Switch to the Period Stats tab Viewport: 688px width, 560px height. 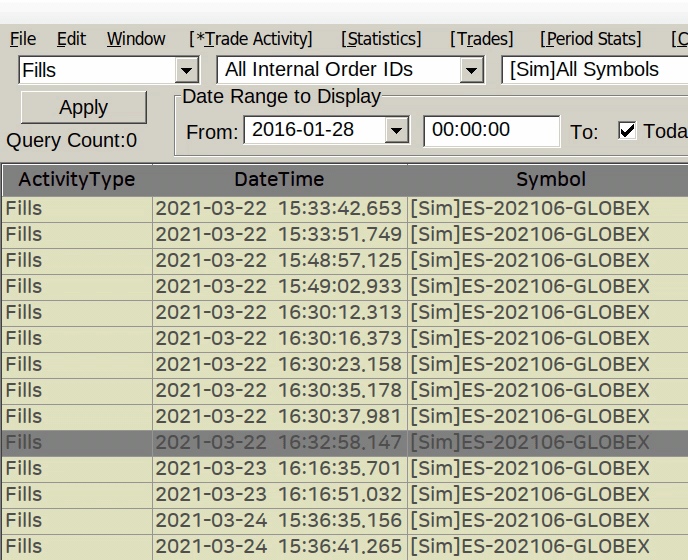click(x=591, y=39)
